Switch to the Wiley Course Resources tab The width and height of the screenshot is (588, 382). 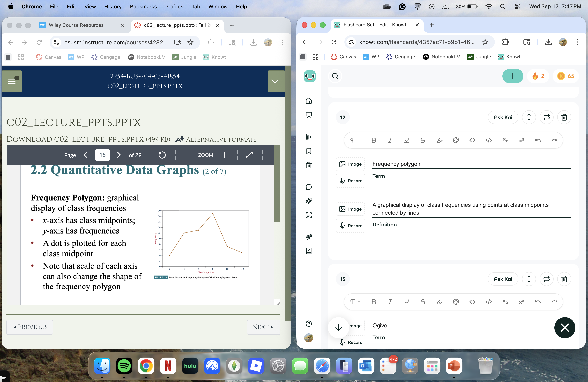(76, 25)
